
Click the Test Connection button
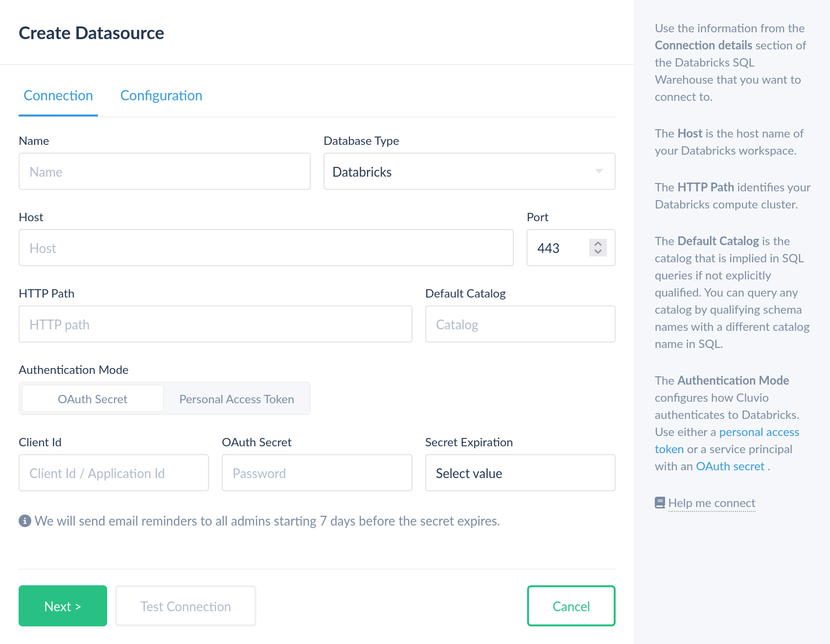coord(185,606)
